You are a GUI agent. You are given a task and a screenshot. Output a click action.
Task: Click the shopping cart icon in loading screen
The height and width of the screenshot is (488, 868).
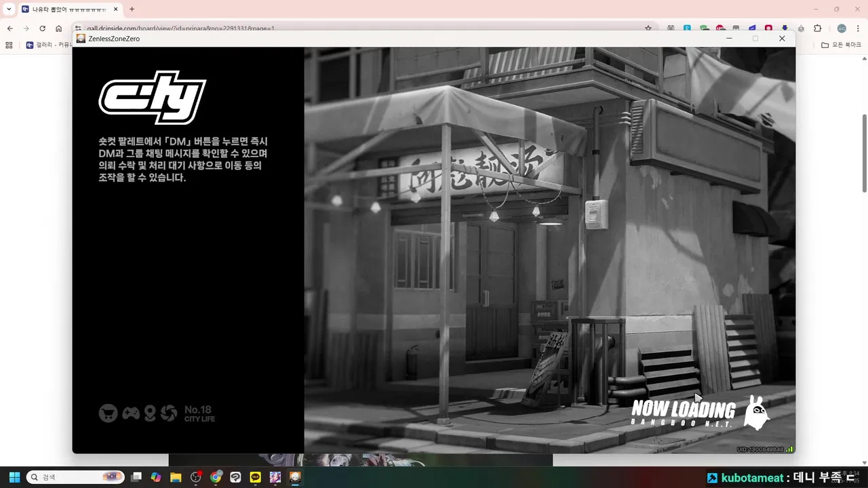pyautogui.click(x=108, y=413)
